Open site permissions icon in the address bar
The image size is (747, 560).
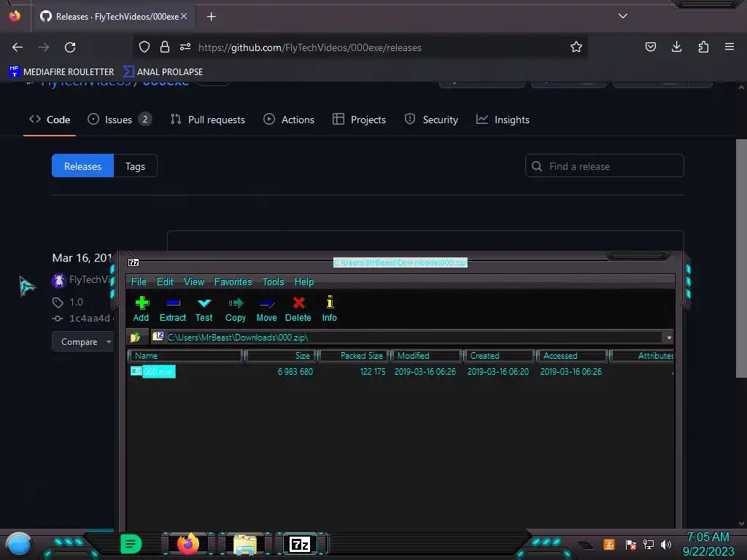click(x=185, y=47)
